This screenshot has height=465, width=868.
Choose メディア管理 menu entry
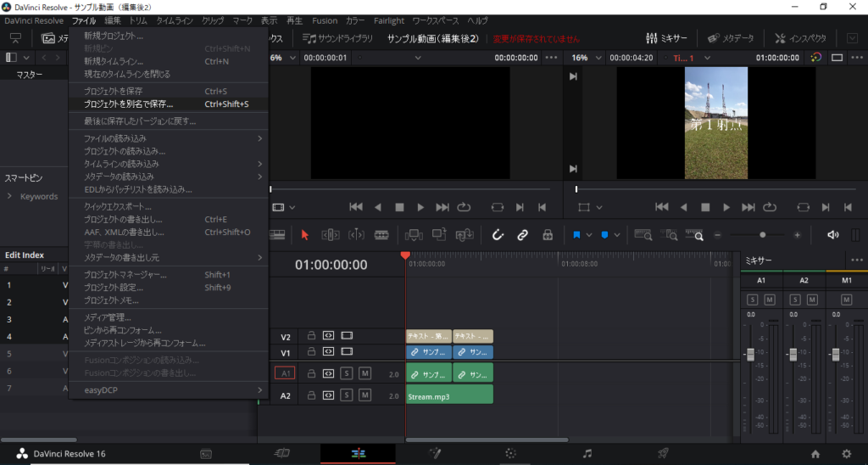169,317
